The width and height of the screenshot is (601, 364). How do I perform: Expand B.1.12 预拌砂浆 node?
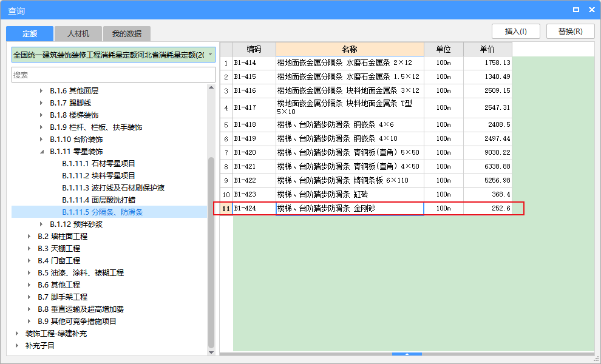click(41, 224)
